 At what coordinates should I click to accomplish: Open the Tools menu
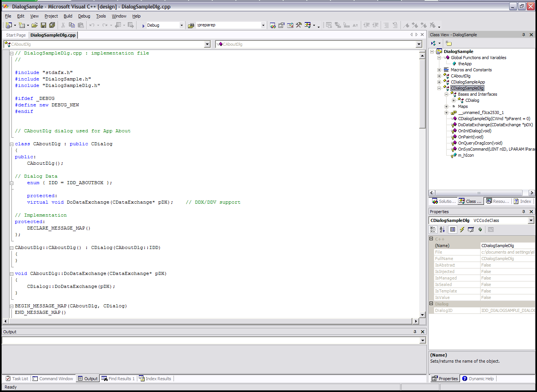tap(101, 16)
